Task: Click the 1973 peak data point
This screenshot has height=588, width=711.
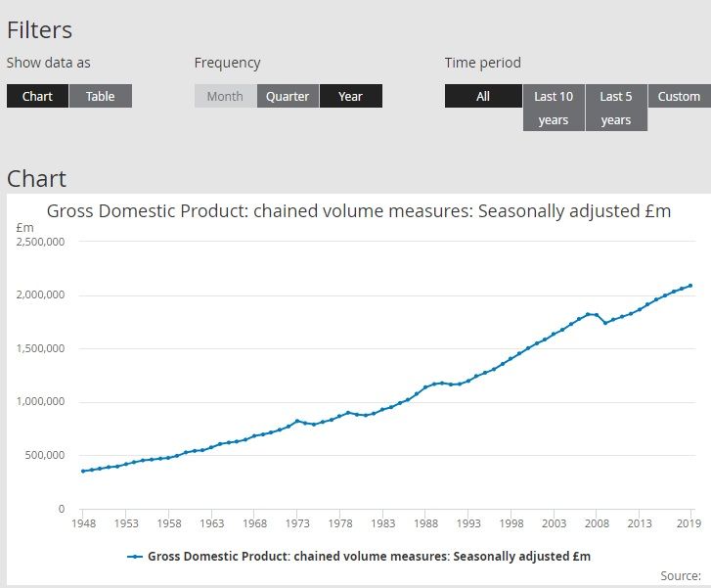Action: click(297, 421)
